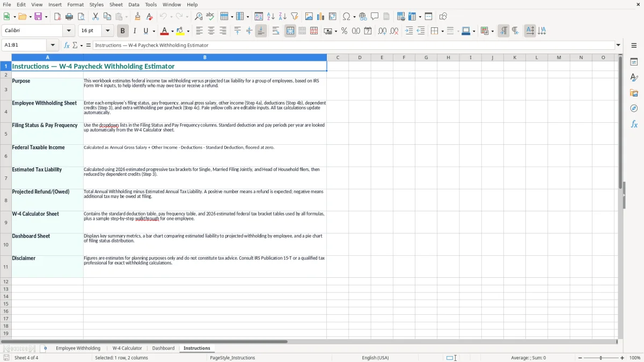Click the font color swatch
Image resolution: width=644 pixels, height=362 pixels.
tap(165, 31)
